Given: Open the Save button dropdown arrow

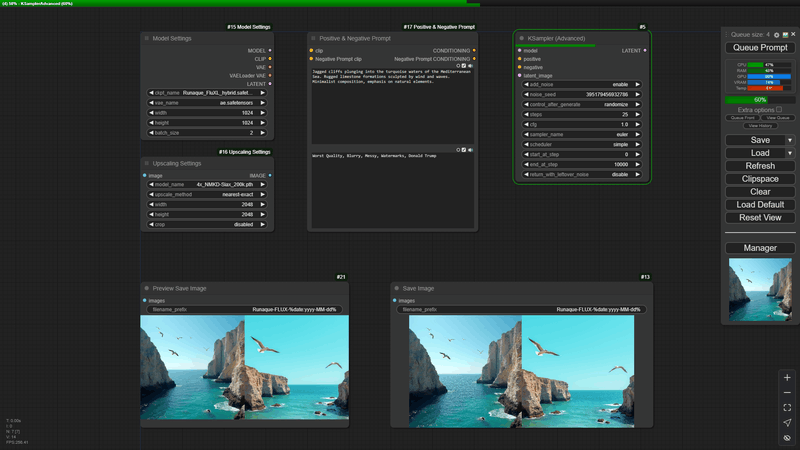Looking at the screenshot, I should (x=790, y=140).
